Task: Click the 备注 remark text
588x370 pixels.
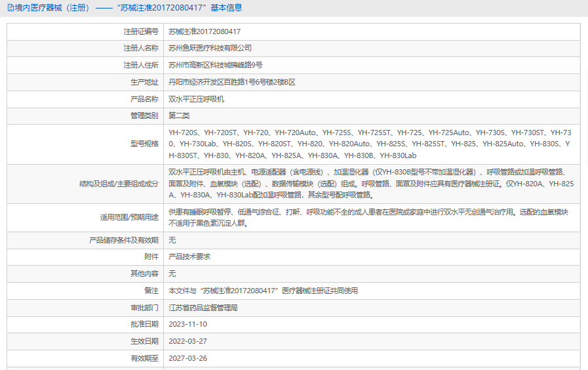Action: (x=263, y=290)
